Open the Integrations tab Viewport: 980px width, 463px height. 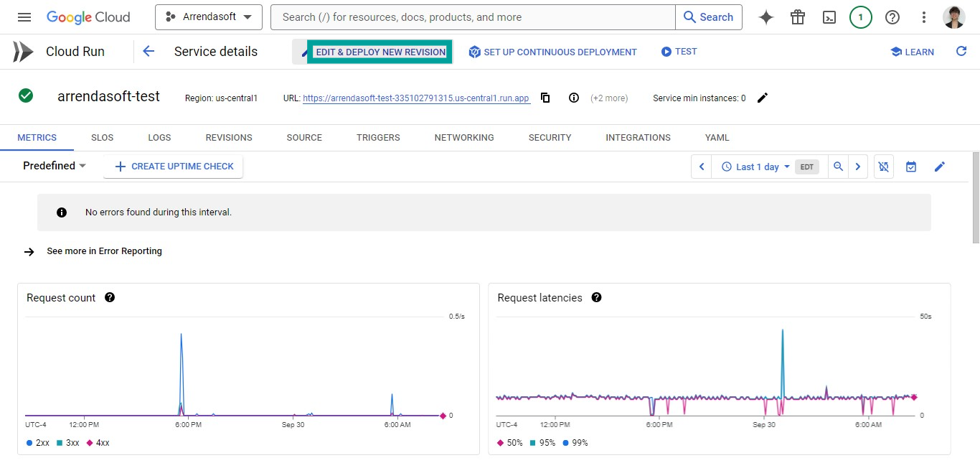click(x=639, y=137)
